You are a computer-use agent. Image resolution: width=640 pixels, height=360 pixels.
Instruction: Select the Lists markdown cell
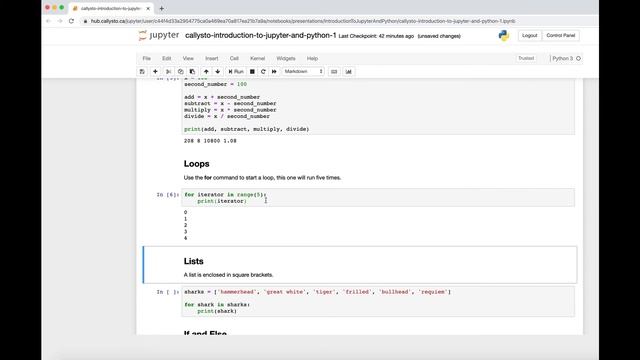coord(360,265)
